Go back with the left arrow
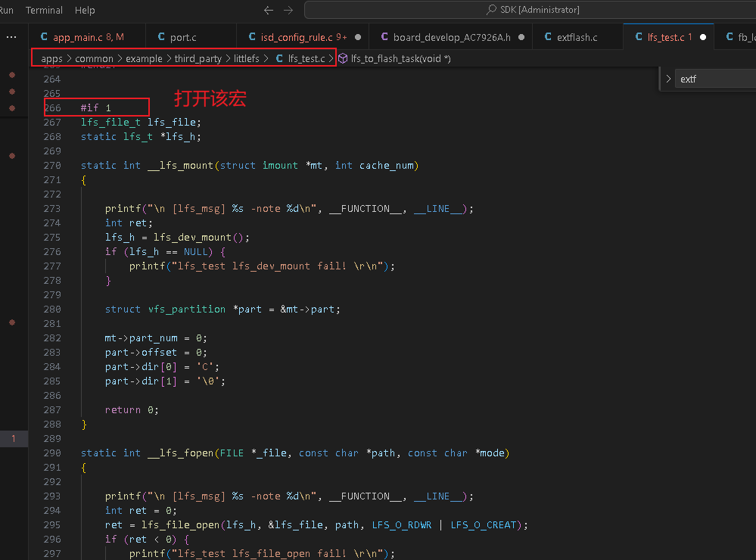 click(269, 10)
